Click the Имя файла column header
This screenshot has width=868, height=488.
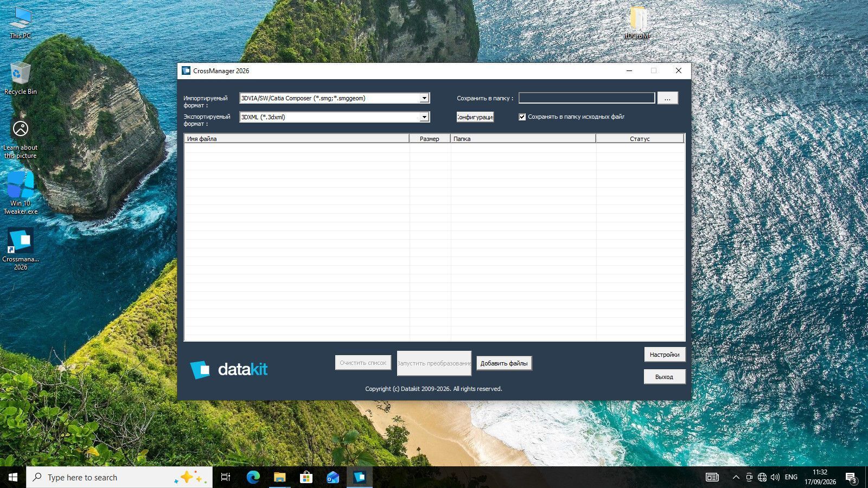pos(297,139)
